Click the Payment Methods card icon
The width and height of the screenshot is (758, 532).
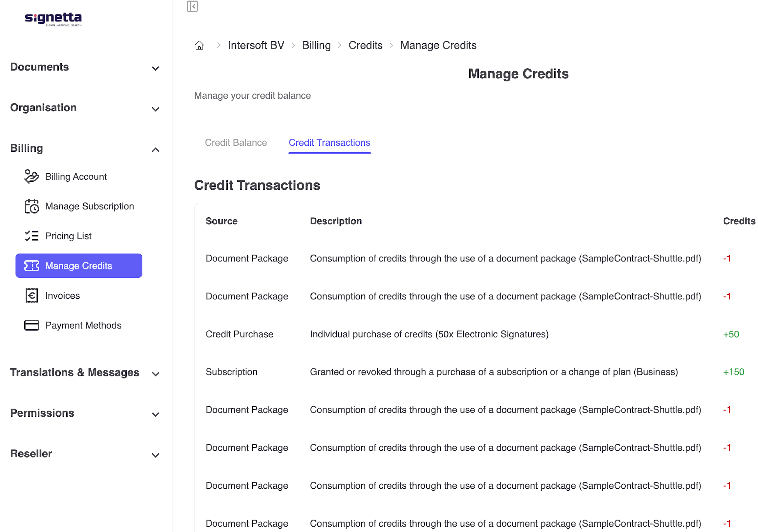(x=32, y=325)
